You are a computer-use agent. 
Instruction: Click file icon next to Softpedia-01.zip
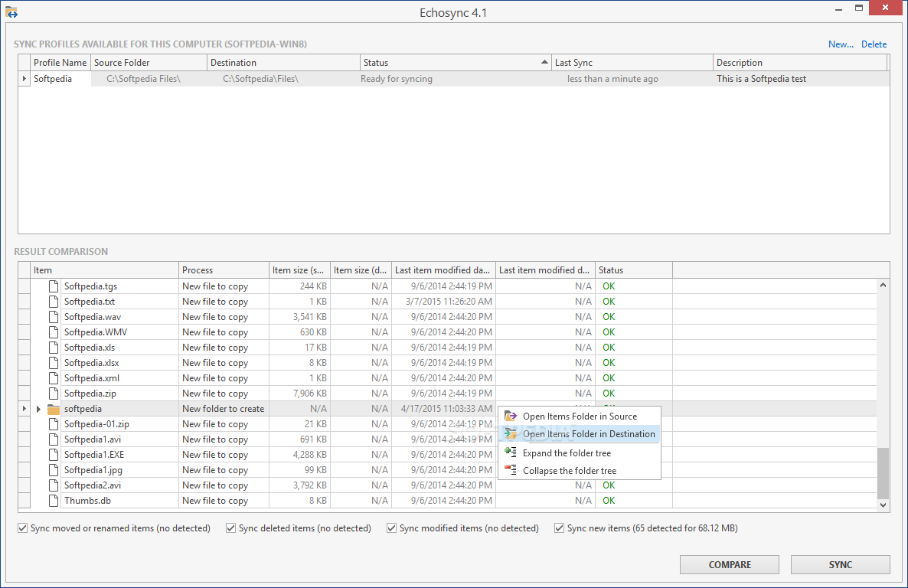54,424
